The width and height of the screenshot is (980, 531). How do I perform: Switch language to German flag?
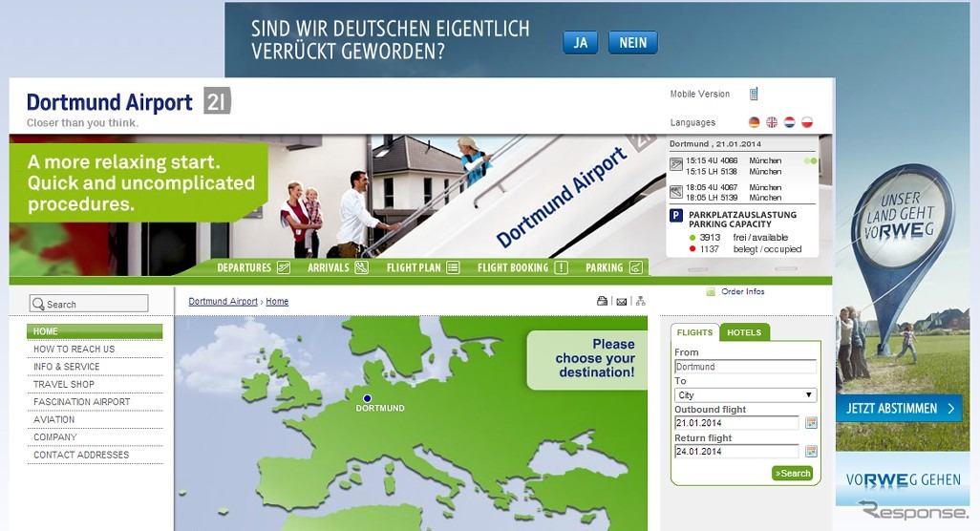tap(755, 122)
